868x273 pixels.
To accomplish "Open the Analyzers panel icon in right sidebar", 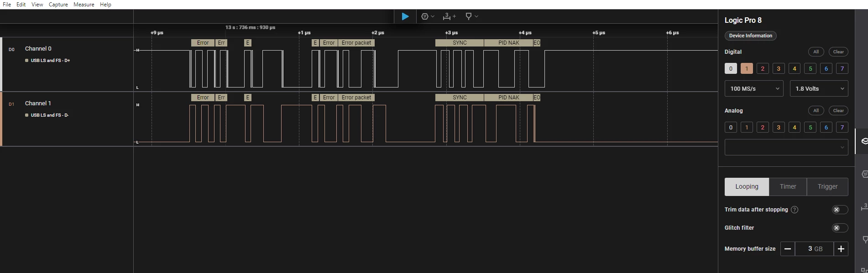I will click(x=864, y=174).
